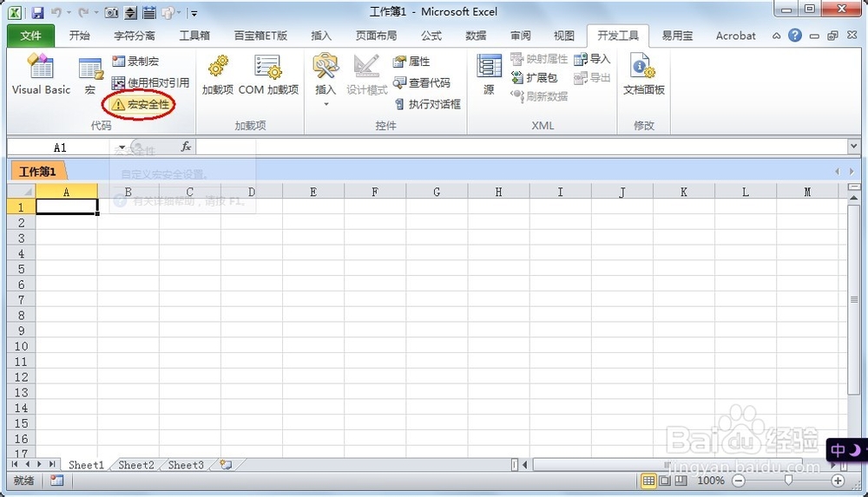This screenshot has width=868, height=497.
Task: Switch to Page Layout view in status bar
Action: [x=665, y=481]
